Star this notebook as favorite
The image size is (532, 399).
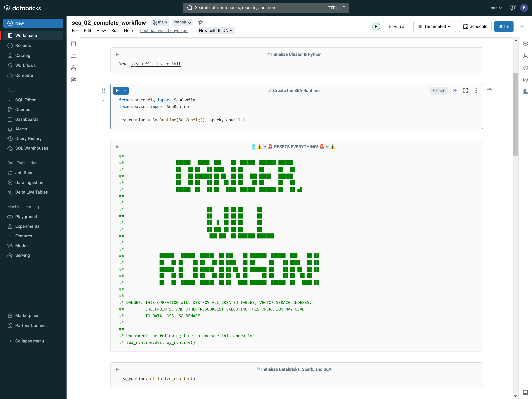click(x=200, y=22)
